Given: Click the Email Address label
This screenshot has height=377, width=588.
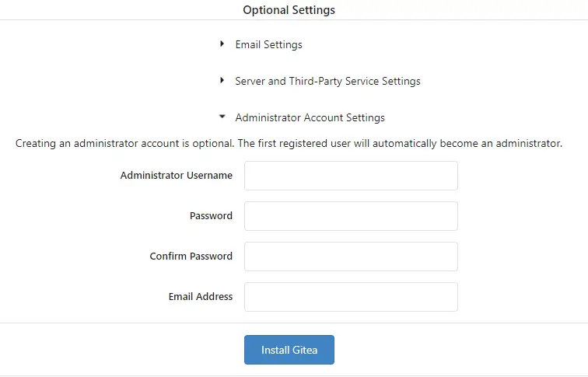Looking at the screenshot, I should (x=200, y=297).
